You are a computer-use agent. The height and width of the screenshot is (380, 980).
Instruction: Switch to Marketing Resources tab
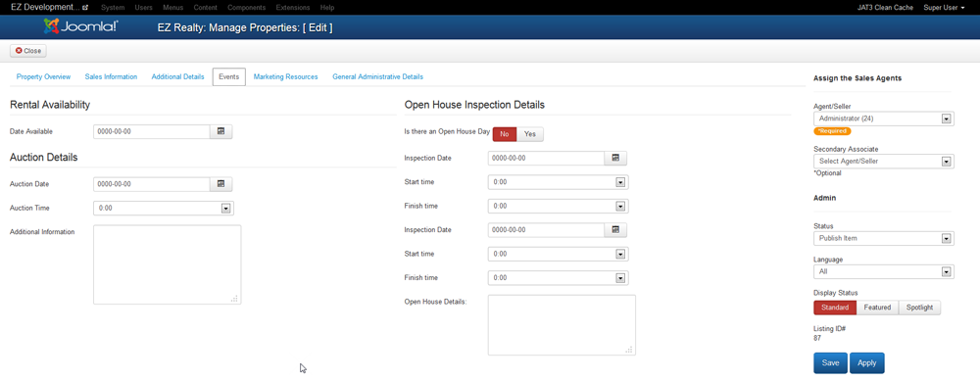coord(285,76)
